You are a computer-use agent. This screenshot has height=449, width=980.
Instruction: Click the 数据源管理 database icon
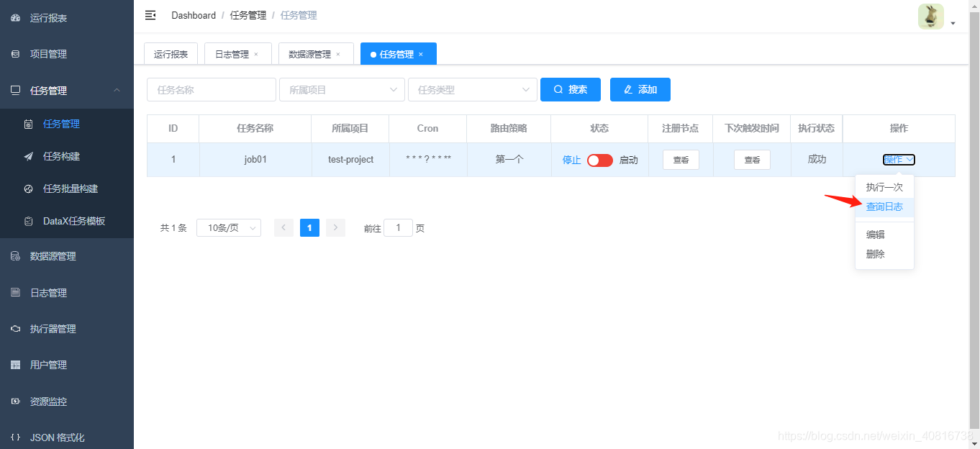coord(15,256)
